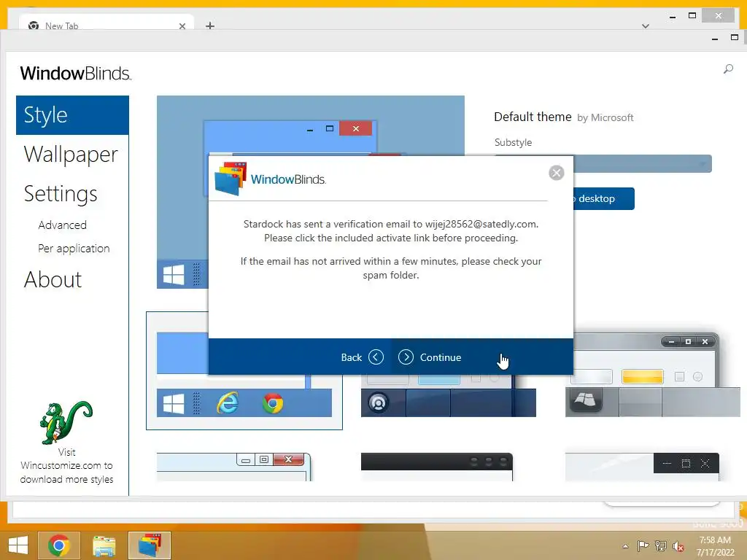
Task: Open Action Center flag tray icon
Action: pyautogui.click(x=643, y=545)
